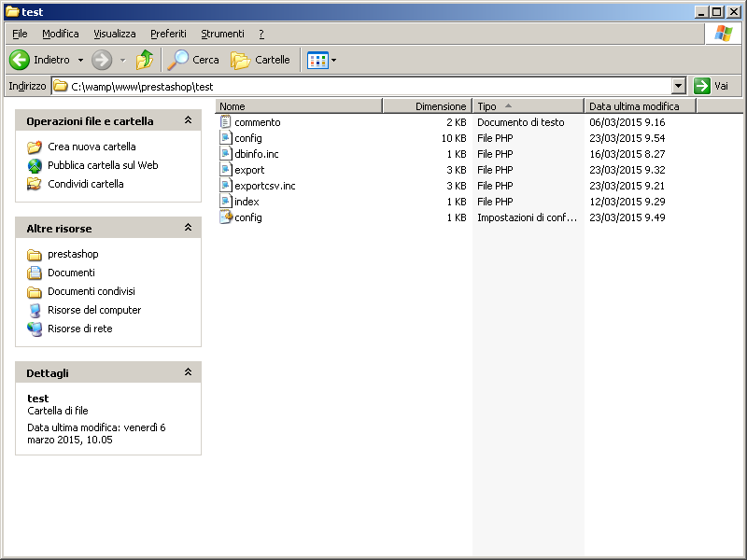This screenshot has width=747, height=560.
Task: Click Condividi cartella icon
Action: pos(35,184)
